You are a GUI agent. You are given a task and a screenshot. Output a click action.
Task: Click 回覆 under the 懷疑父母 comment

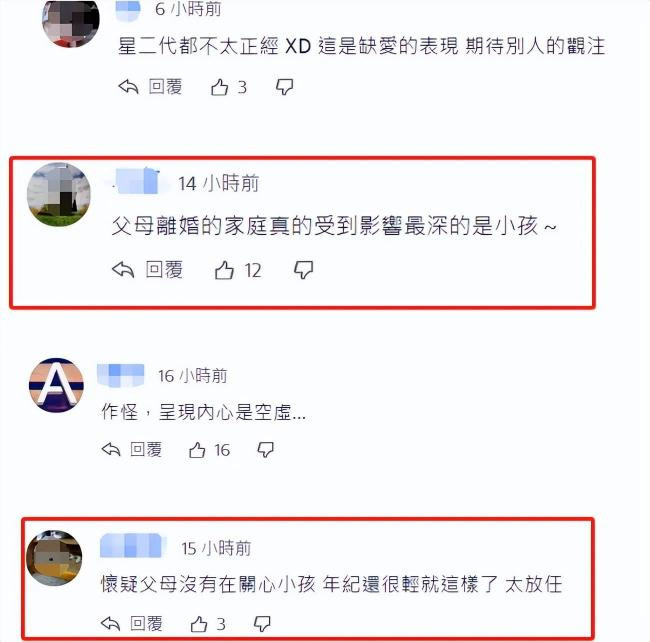pyautogui.click(x=146, y=623)
